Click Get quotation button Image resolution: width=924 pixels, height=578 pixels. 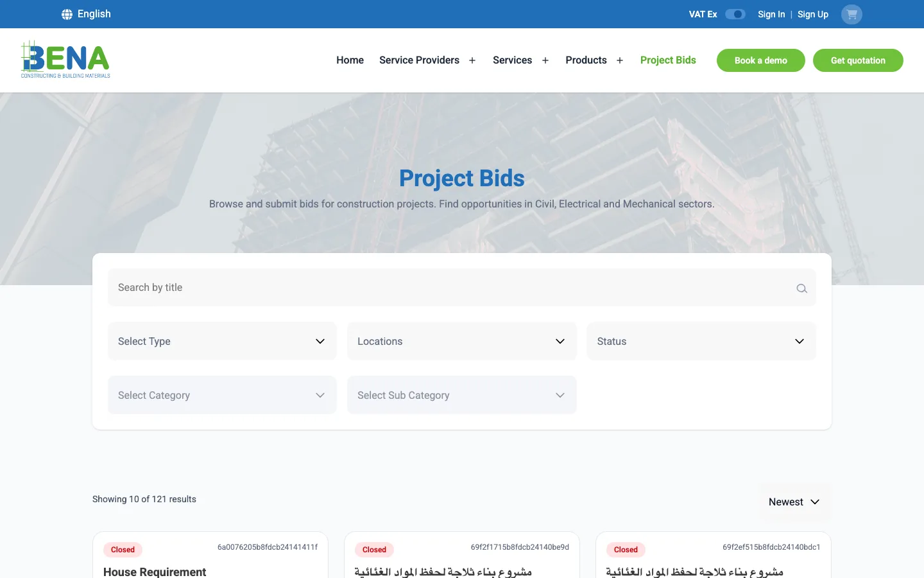[858, 60]
